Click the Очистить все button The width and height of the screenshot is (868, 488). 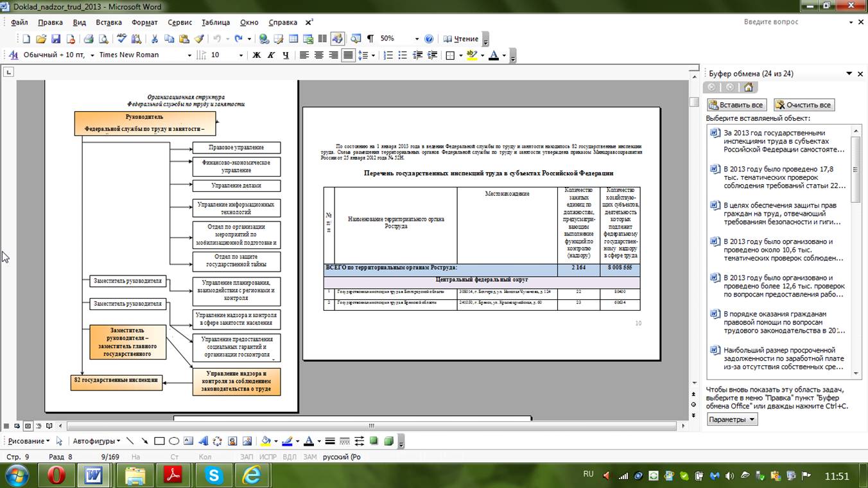coord(804,105)
